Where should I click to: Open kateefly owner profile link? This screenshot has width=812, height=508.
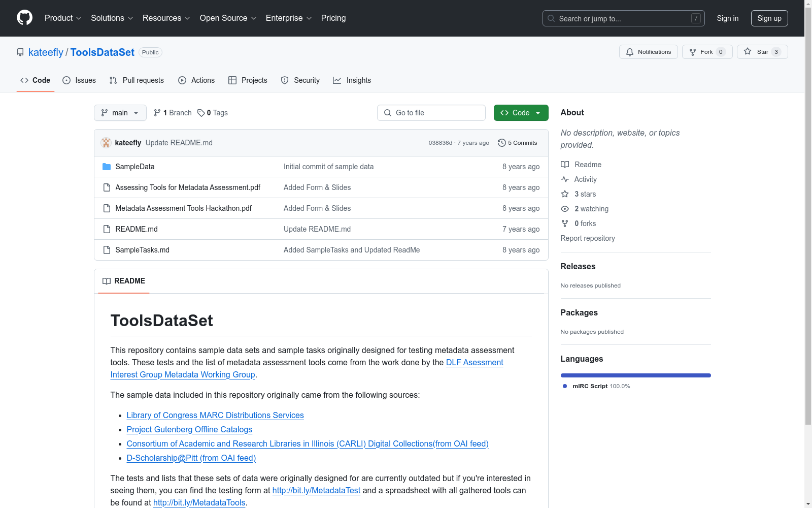[46, 52]
